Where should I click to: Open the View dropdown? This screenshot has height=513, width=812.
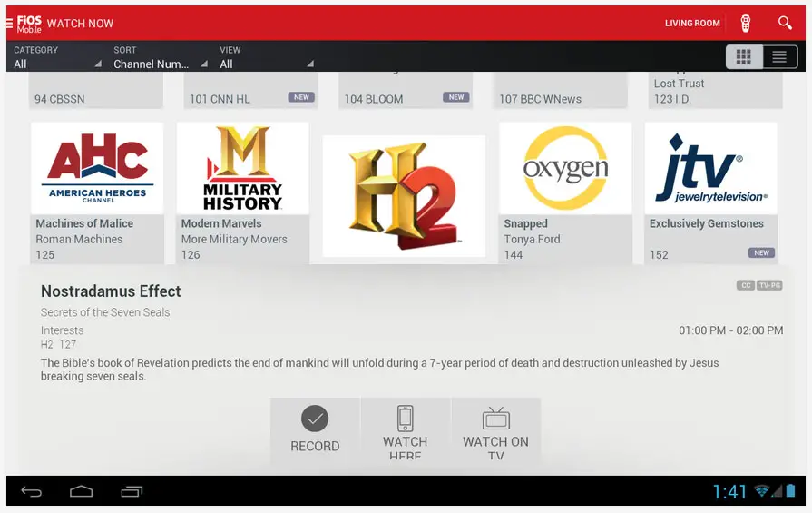tap(267, 57)
